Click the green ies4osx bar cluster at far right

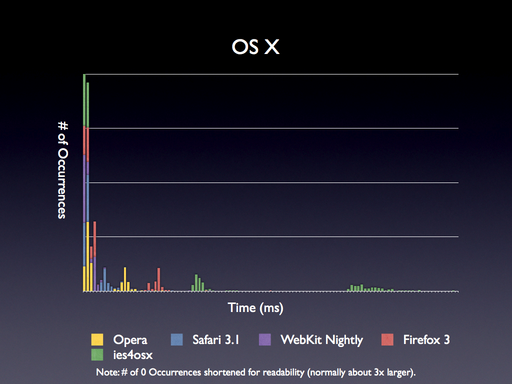coord(370,288)
